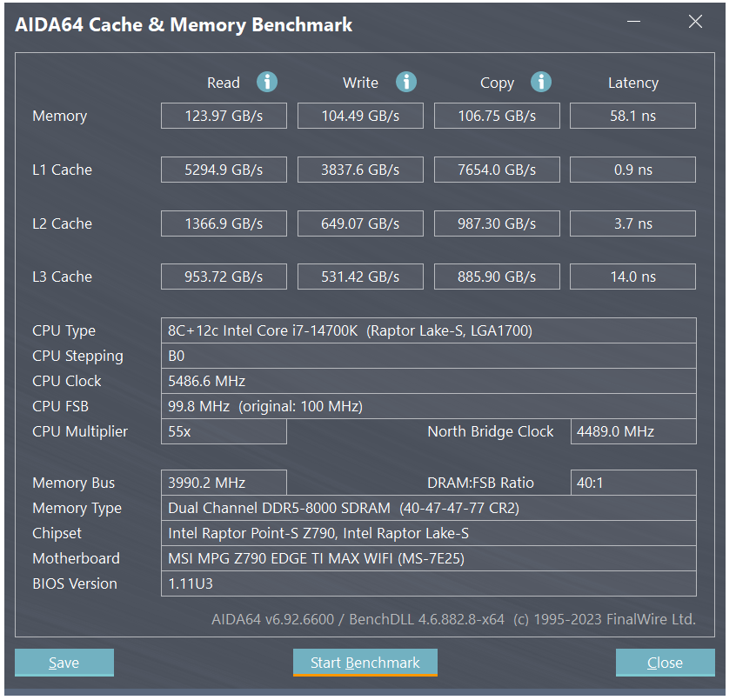Select L3 Cache write 531.42 GB/s
736x700 pixels.
[x=360, y=277]
